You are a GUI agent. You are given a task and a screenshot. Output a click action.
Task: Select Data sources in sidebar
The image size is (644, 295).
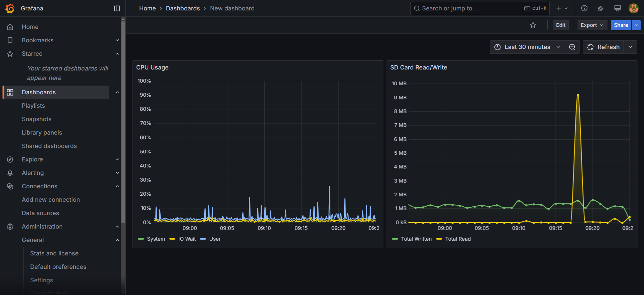pos(40,213)
